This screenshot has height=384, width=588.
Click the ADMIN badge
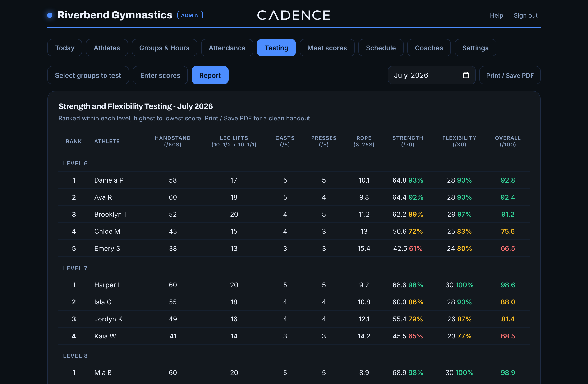(190, 15)
